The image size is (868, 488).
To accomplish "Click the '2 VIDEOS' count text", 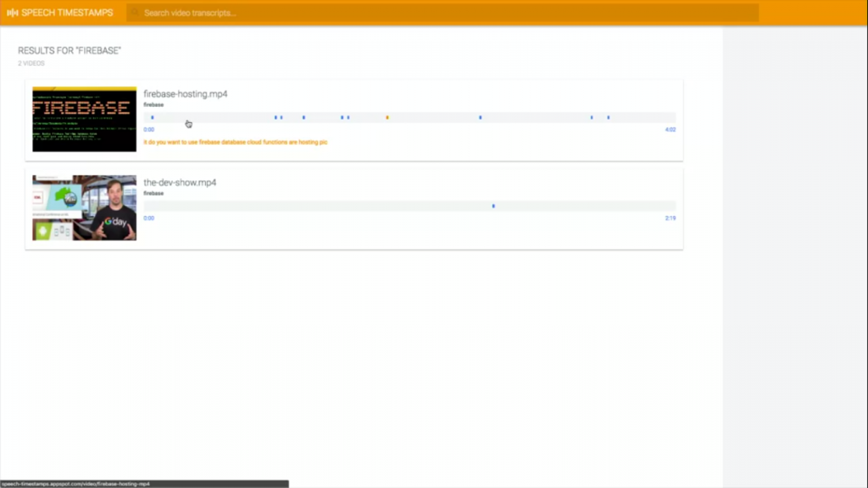I will point(31,63).
